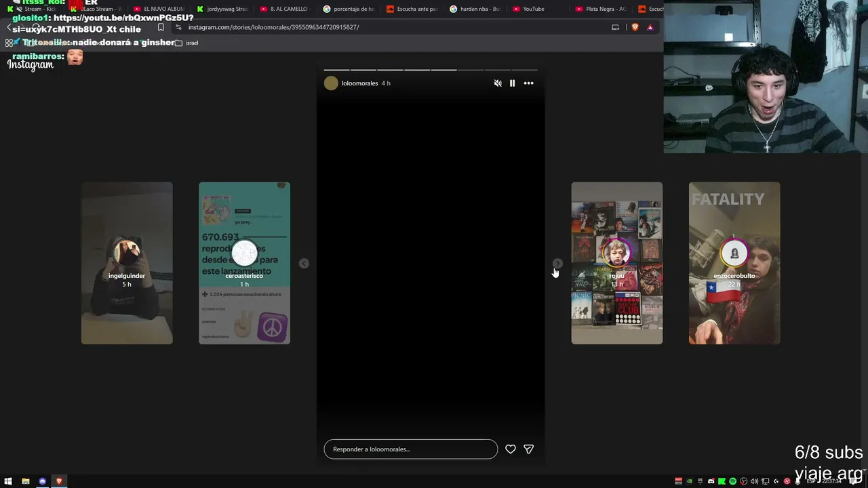The width and height of the screenshot is (868, 488).
Task: Switch to the '8. AL CAMELLO' tab
Action: coord(284,9)
